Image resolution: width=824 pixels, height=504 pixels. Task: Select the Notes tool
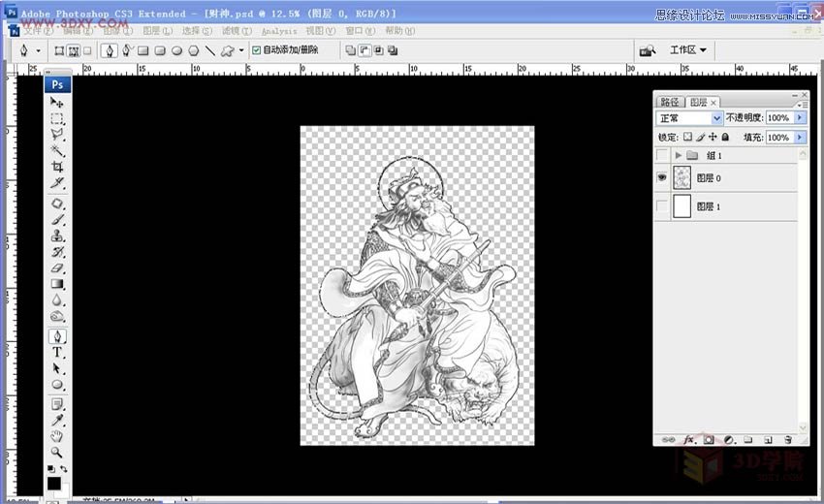[x=57, y=404]
